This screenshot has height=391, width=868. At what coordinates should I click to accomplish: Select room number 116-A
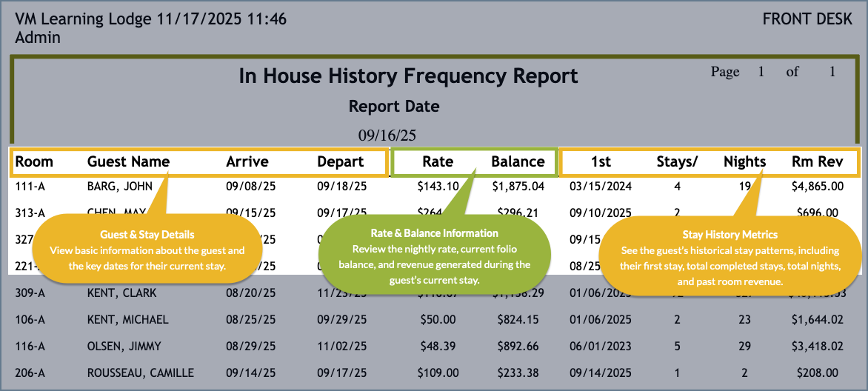click(30, 346)
